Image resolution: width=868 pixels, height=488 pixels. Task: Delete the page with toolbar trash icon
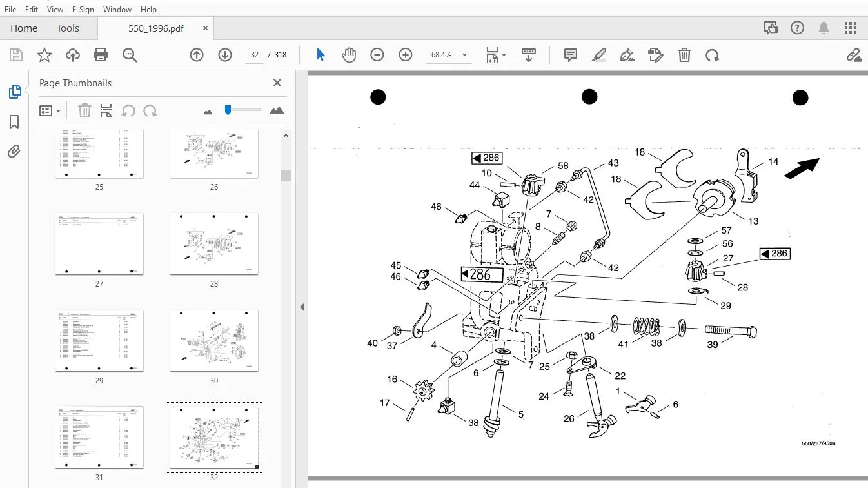click(684, 56)
